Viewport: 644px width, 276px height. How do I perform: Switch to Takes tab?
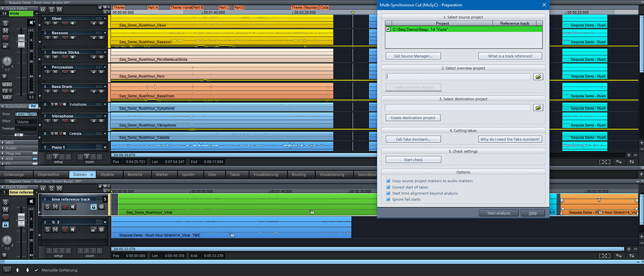(235, 174)
